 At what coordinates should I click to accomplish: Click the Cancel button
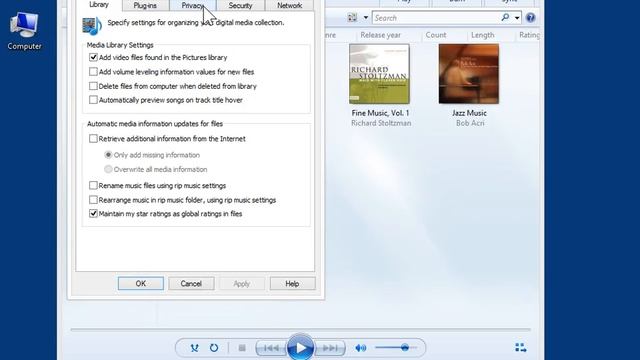[191, 284]
